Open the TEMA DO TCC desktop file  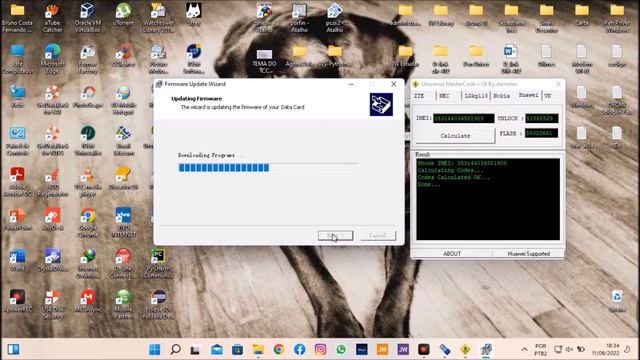point(264,61)
